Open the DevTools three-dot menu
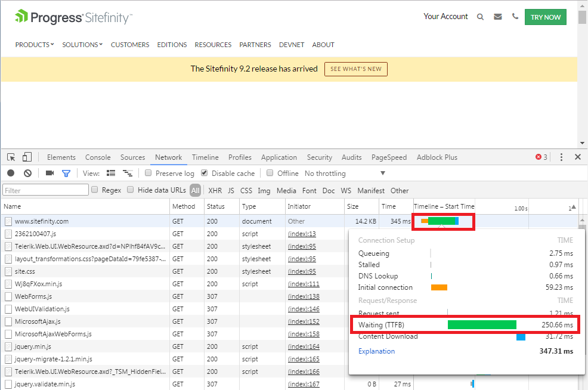The width and height of the screenshot is (588, 390). tap(561, 156)
